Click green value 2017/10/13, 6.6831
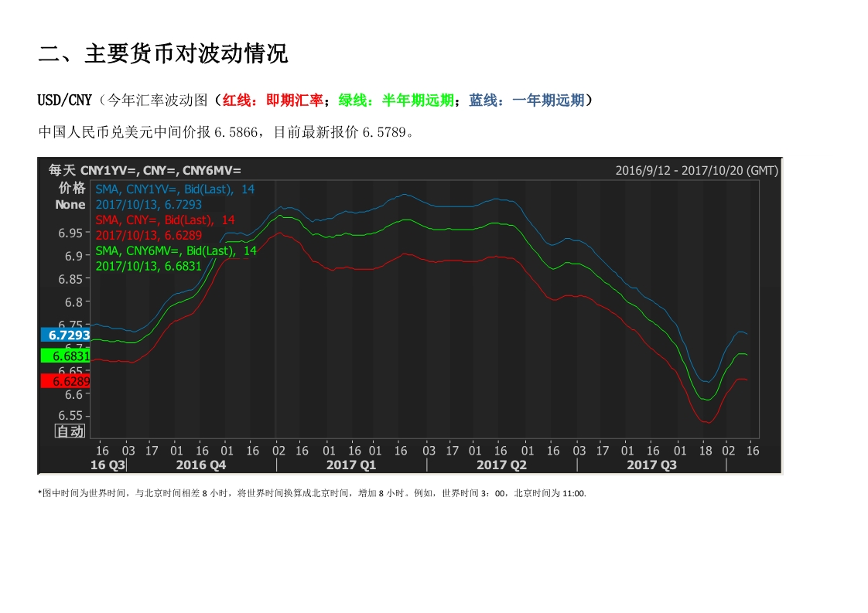 tap(149, 267)
